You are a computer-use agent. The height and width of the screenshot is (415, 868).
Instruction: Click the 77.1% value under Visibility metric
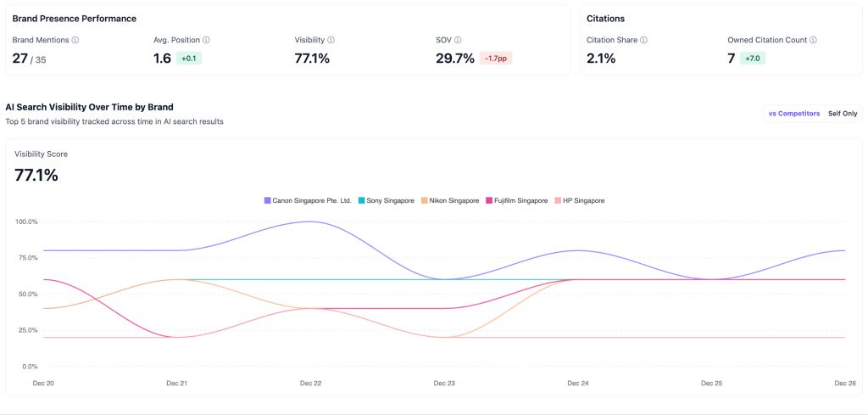[x=312, y=59]
